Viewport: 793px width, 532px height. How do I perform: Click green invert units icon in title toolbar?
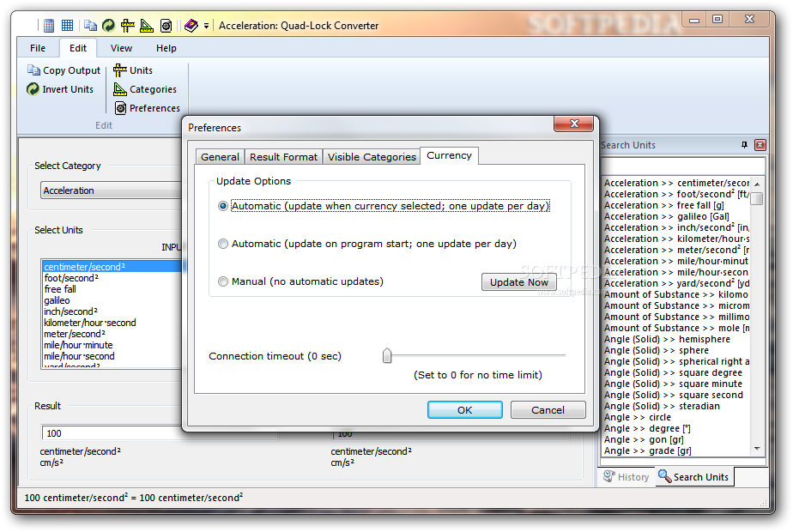[x=108, y=25]
